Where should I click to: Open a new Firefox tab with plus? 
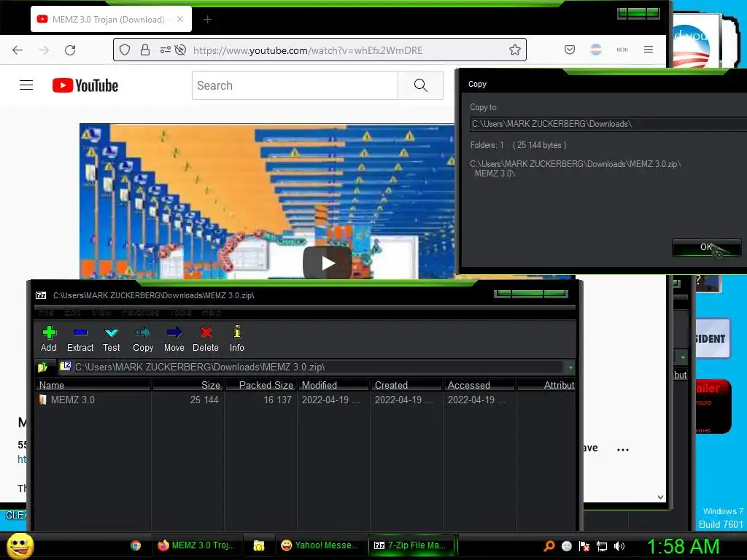pyautogui.click(x=207, y=20)
